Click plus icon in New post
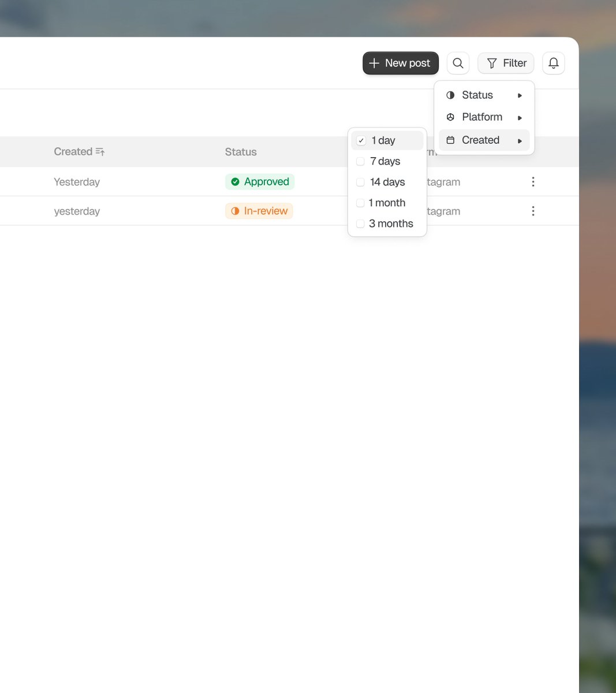This screenshot has width=616, height=693. pyautogui.click(x=374, y=63)
